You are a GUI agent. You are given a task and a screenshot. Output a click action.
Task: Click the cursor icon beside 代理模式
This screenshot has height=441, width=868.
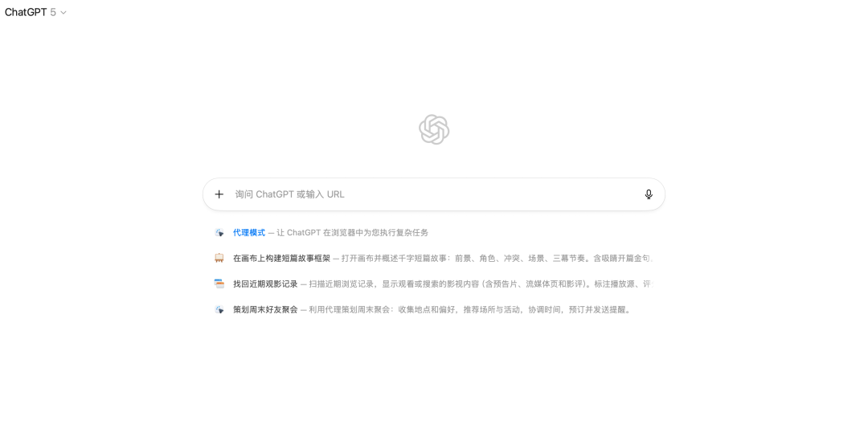[219, 233]
